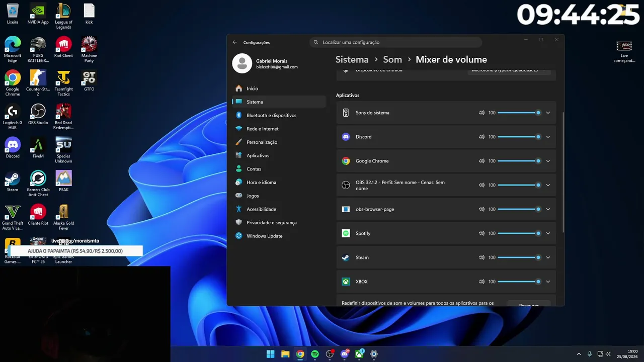Select the GTFO desktop shortcut
Viewport: 644px width, 362px height.
point(89,81)
